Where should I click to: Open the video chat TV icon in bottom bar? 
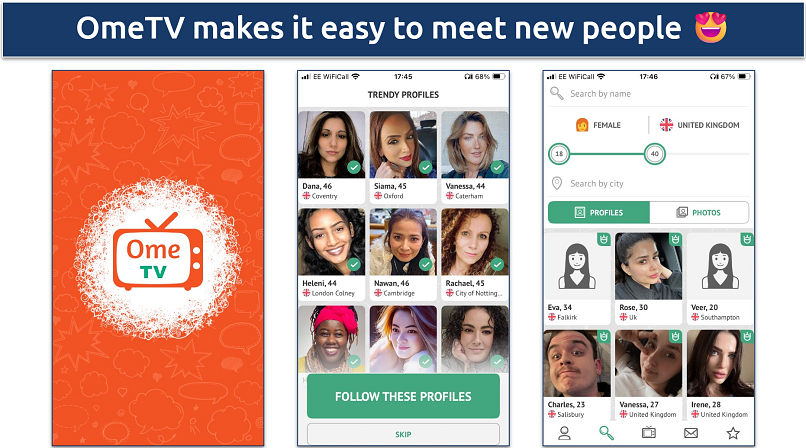point(649,433)
